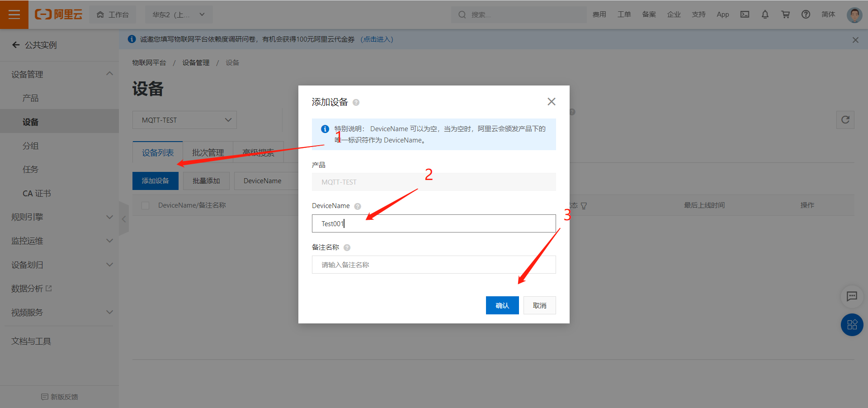Viewport: 868px width, 408px height.
Task: Click the DeviceName help tooltip icon
Action: point(357,206)
